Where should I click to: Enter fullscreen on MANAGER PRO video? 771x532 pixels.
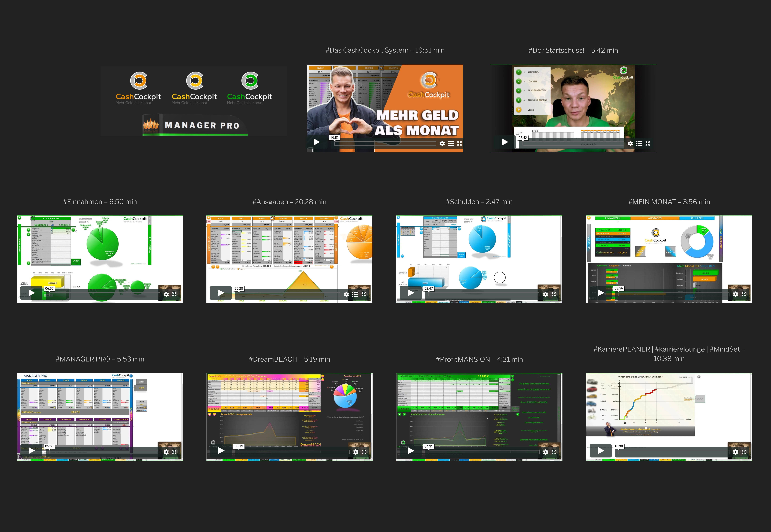pos(174,452)
